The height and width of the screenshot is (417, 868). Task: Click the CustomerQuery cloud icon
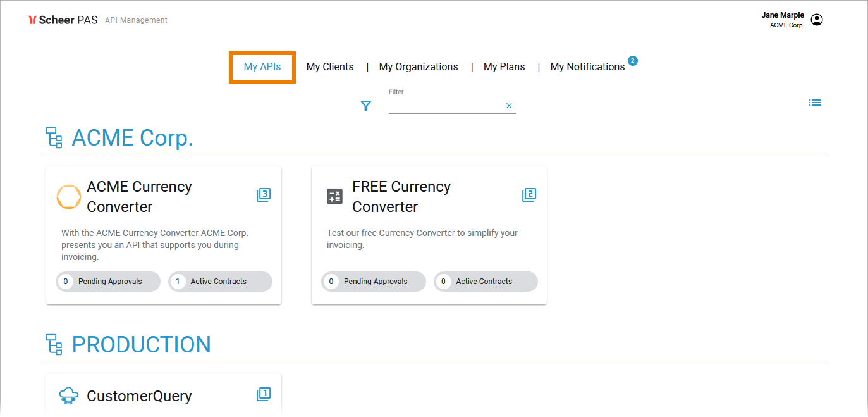click(x=69, y=396)
